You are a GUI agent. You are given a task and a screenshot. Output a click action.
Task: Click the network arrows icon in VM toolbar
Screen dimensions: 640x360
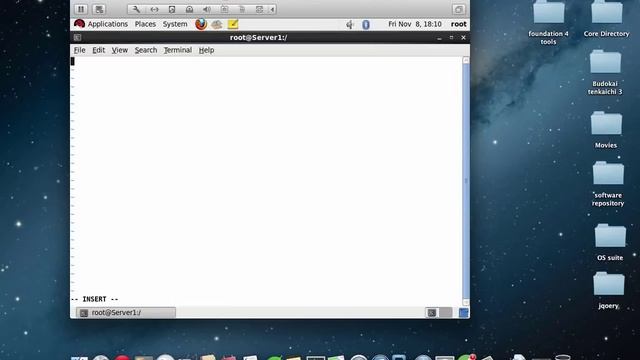(154, 9)
